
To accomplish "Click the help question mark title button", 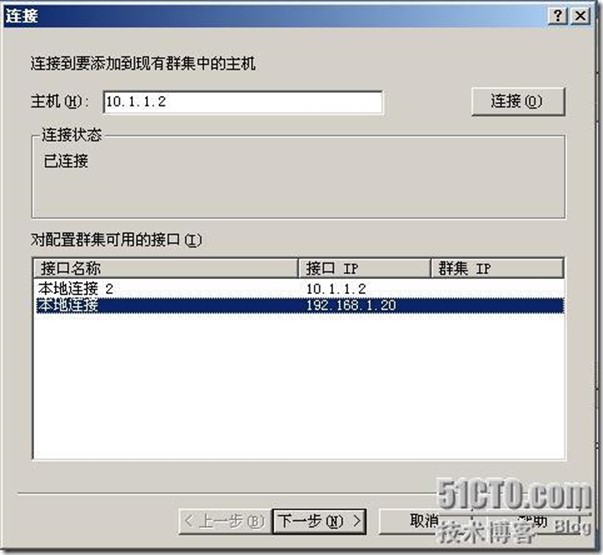I will click(x=558, y=16).
